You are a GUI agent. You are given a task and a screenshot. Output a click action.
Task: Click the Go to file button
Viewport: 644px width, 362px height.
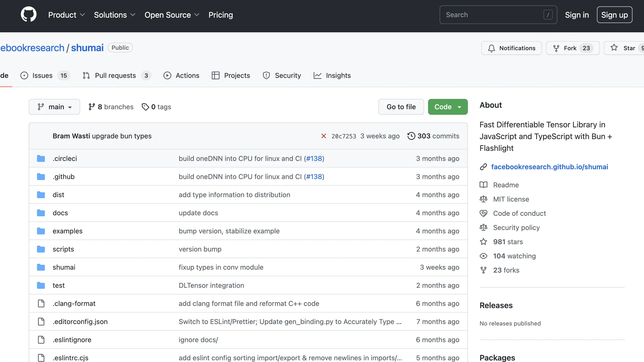click(401, 107)
